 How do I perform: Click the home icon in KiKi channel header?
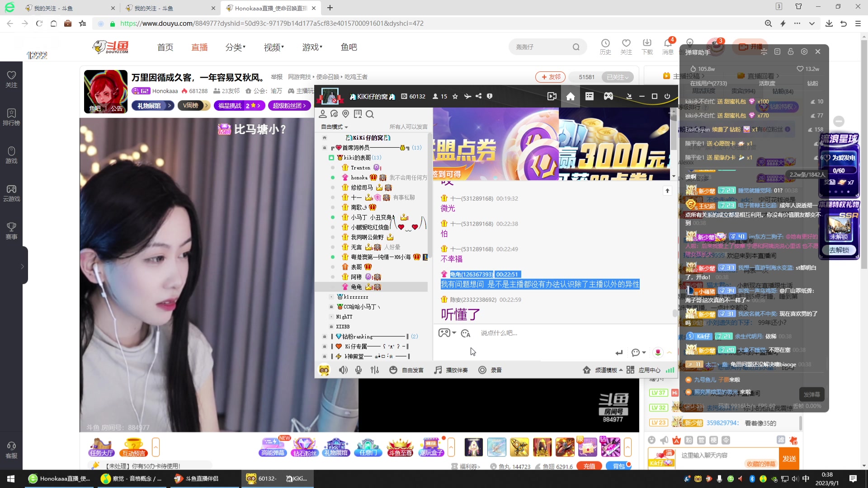point(571,96)
